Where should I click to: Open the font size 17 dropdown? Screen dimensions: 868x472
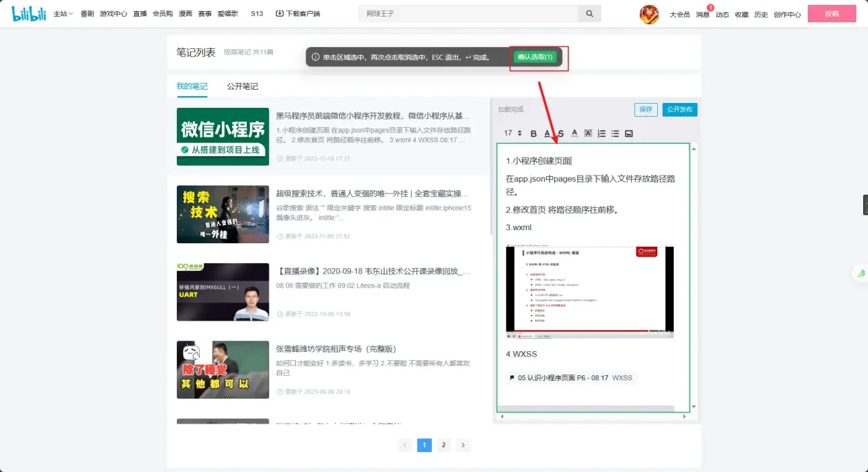(512, 133)
